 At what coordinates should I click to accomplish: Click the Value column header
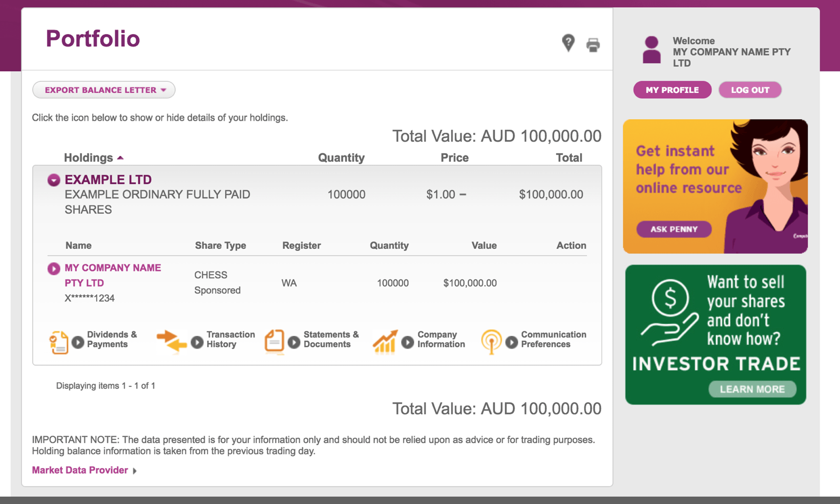click(484, 245)
